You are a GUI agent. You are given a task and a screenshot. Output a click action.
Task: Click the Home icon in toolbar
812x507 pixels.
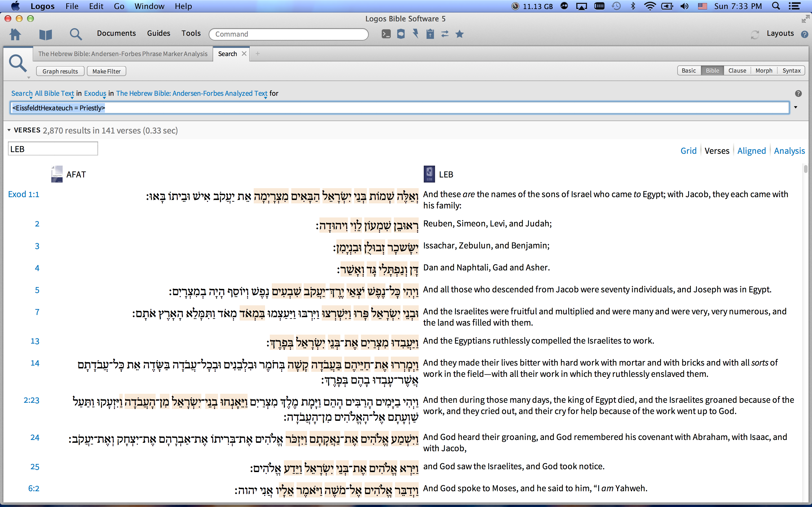(x=16, y=34)
